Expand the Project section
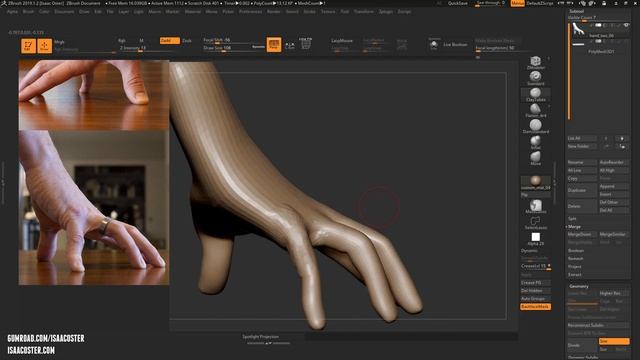This screenshot has height=360, width=640. click(575, 267)
